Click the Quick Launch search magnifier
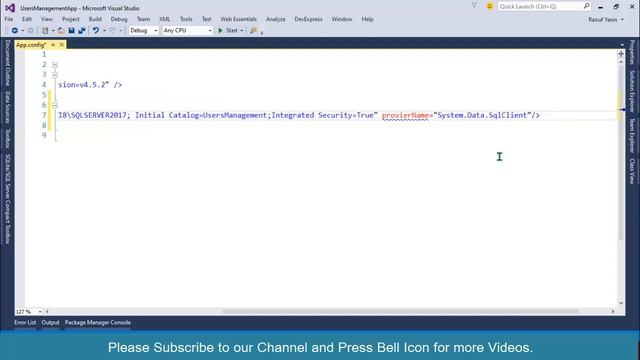This screenshot has height=360, width=640. tap(587, 6)
